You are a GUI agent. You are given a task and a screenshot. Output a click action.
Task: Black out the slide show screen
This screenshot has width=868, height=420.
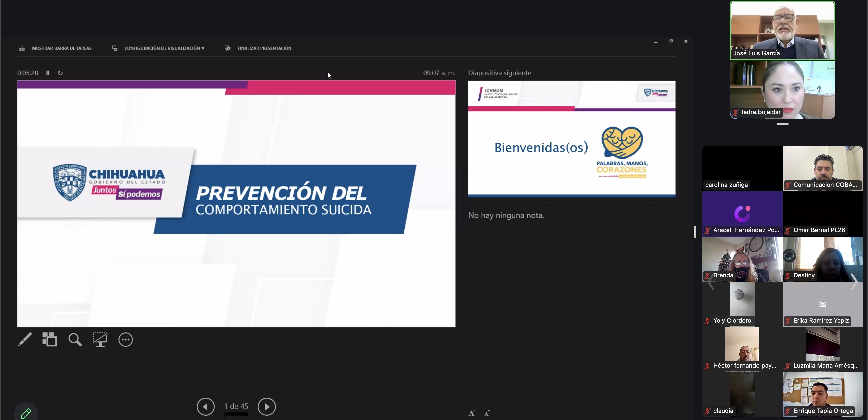pos(100,339)
